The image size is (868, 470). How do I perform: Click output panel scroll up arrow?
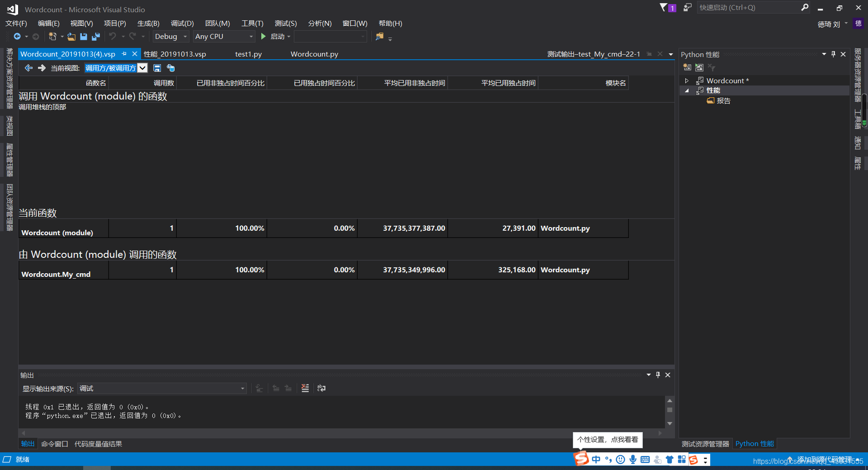[670, 400]
